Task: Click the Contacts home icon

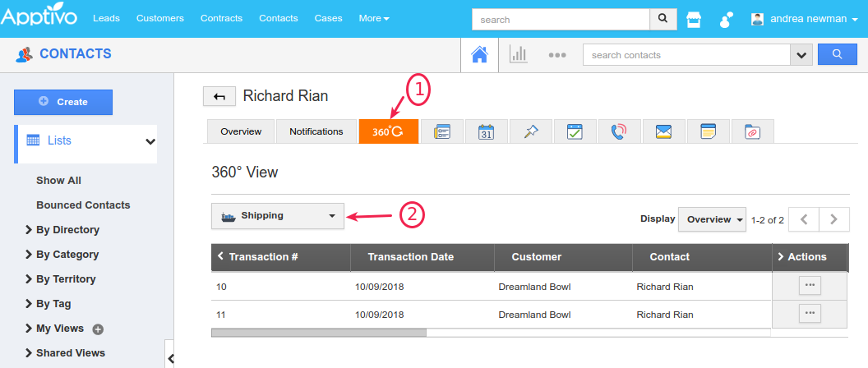Action: [x=478, y=55]
